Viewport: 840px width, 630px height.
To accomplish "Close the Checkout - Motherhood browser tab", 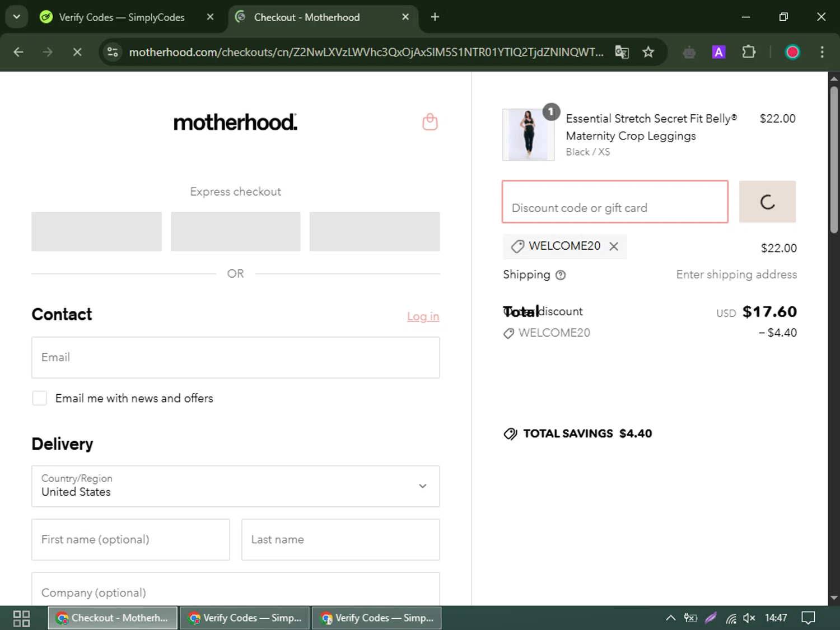I will coord(405,17).
